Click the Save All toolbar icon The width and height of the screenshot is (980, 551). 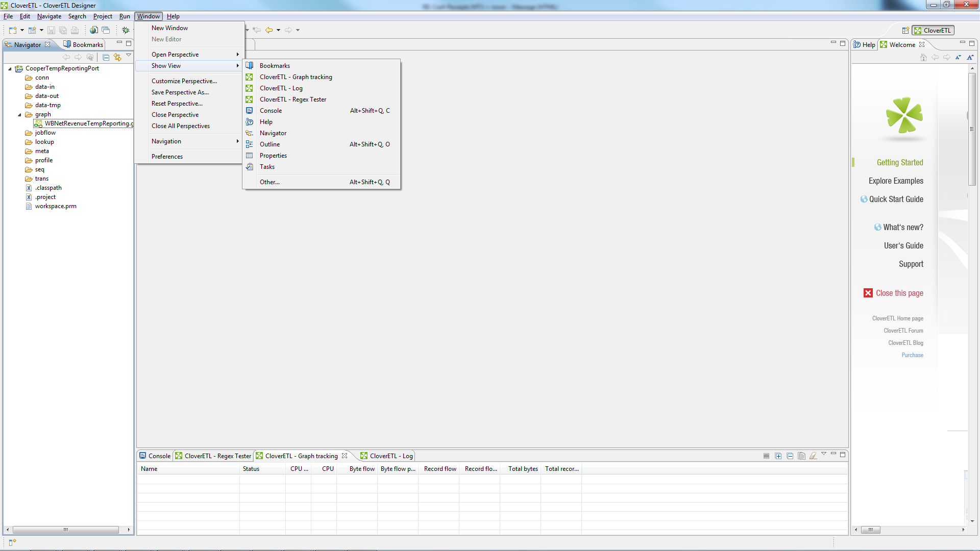point(63,30)
